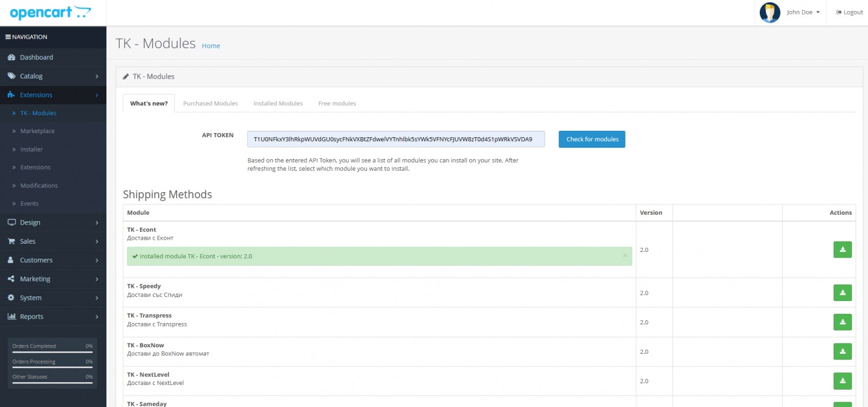
Task: Install TK - NextLevel using download icon
Action: (843, 381)
